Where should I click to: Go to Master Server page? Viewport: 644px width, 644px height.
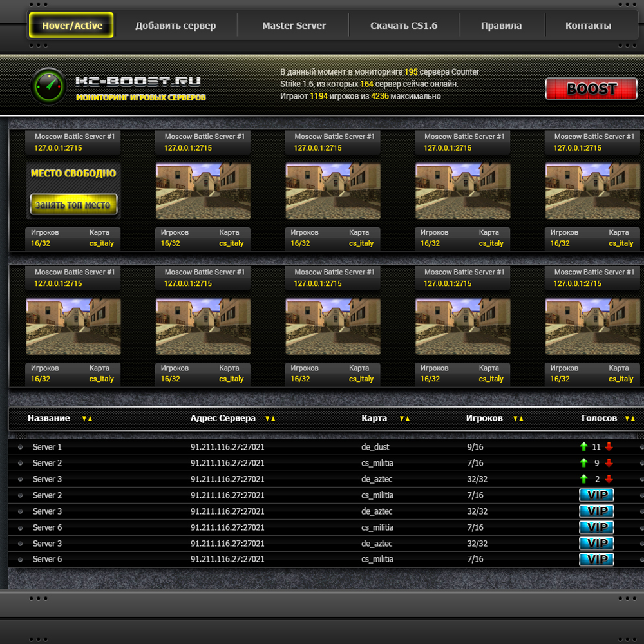coord(294,26)
